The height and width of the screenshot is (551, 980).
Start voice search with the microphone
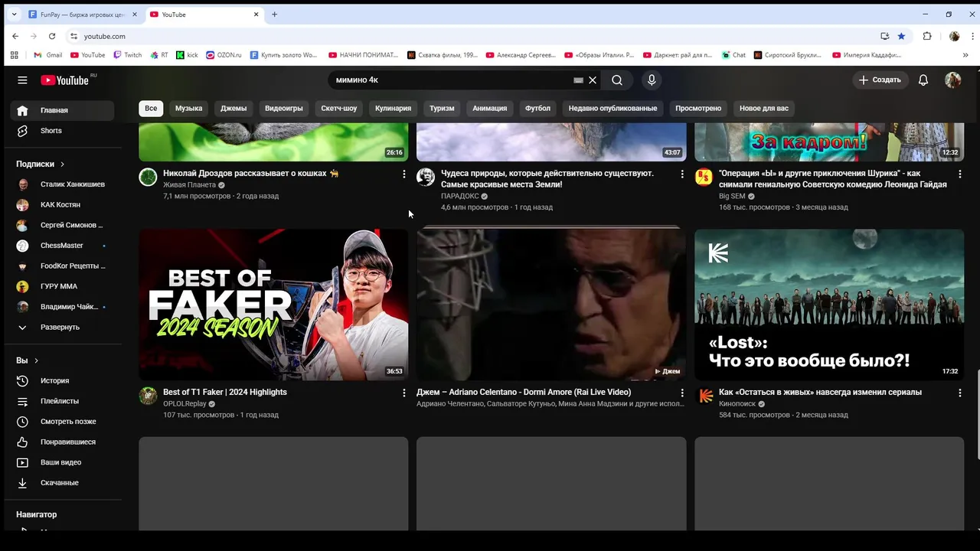click(x=652, y=80)
